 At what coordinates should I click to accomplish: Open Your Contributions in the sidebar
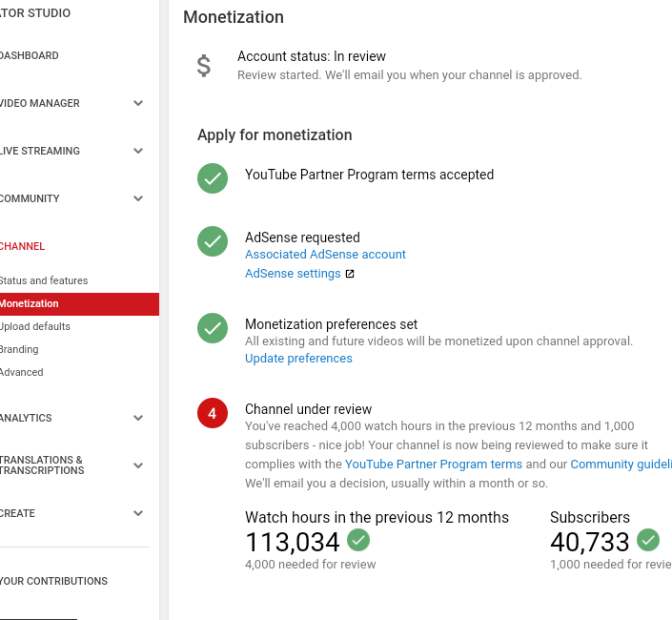[53, 581]
